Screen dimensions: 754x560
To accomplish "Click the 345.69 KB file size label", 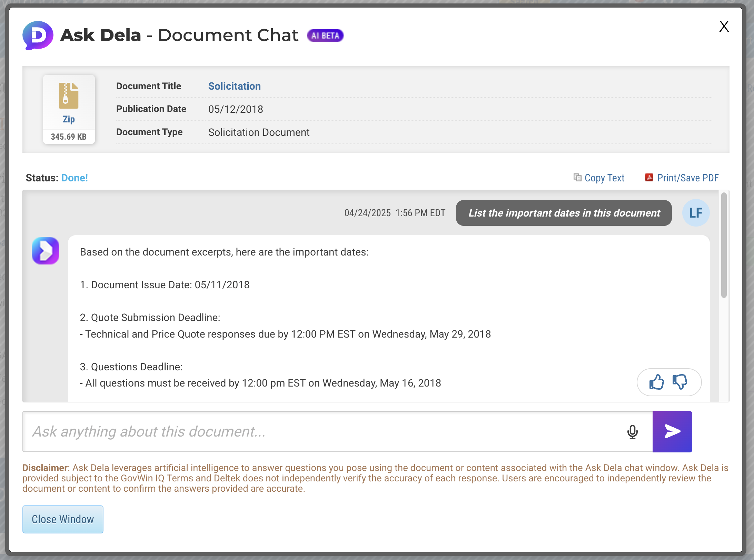I will pyautogui.click(x=69, y=137).
